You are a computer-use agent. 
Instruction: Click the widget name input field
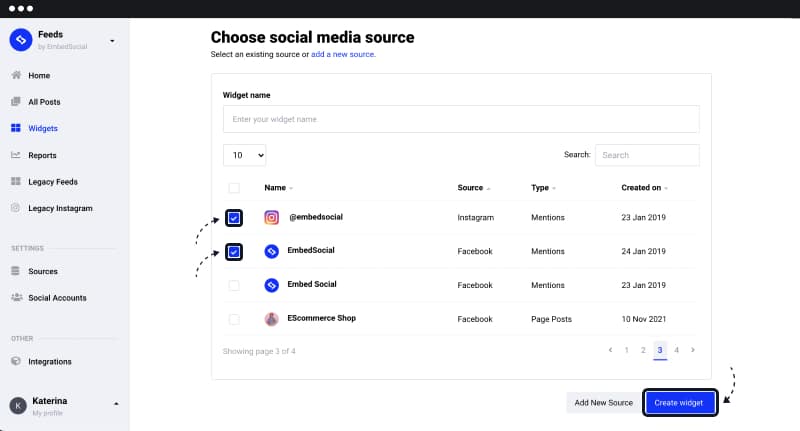click(x=461, y=119)
